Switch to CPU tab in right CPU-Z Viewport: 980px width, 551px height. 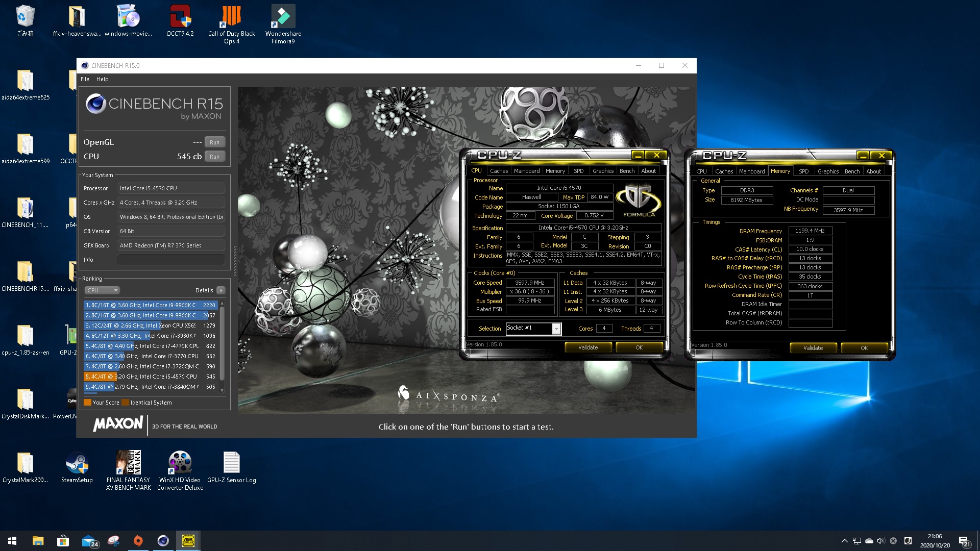pos(701,171)
